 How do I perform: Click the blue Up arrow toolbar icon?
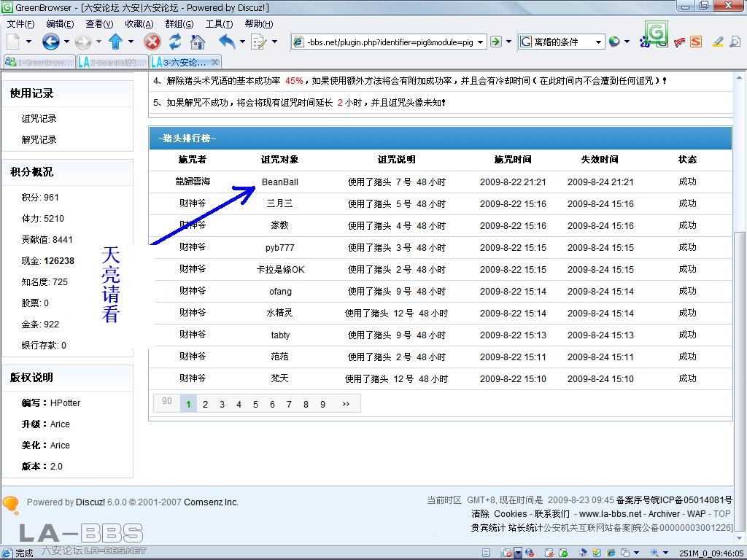tap(115, 42)
